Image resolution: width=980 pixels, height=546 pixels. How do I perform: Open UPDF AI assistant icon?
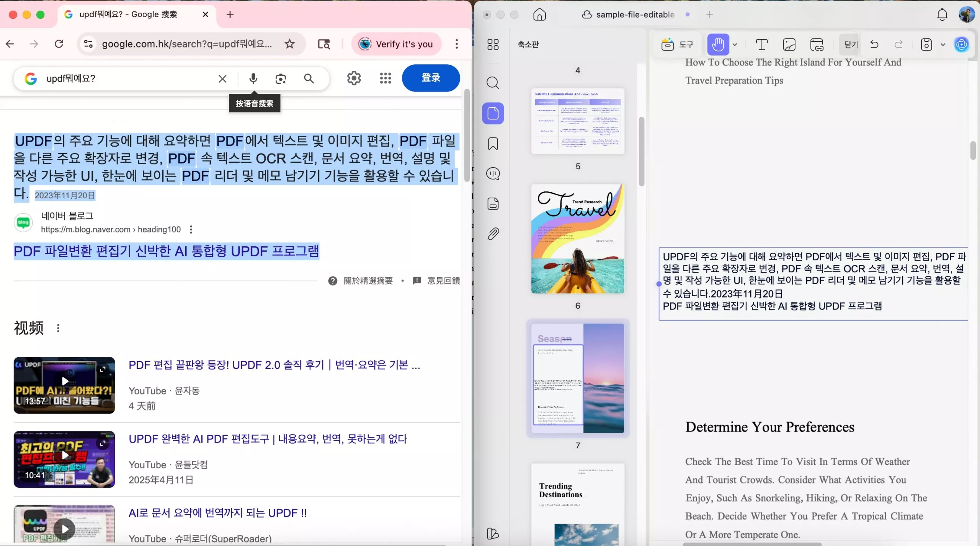[x=962, y=45]
